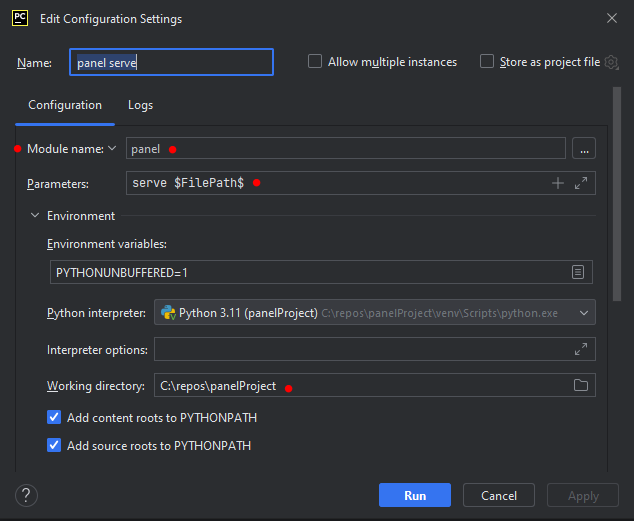Enable Allow multiple instances checkbox
Screen dimensions: 634x521
(315, 61)
